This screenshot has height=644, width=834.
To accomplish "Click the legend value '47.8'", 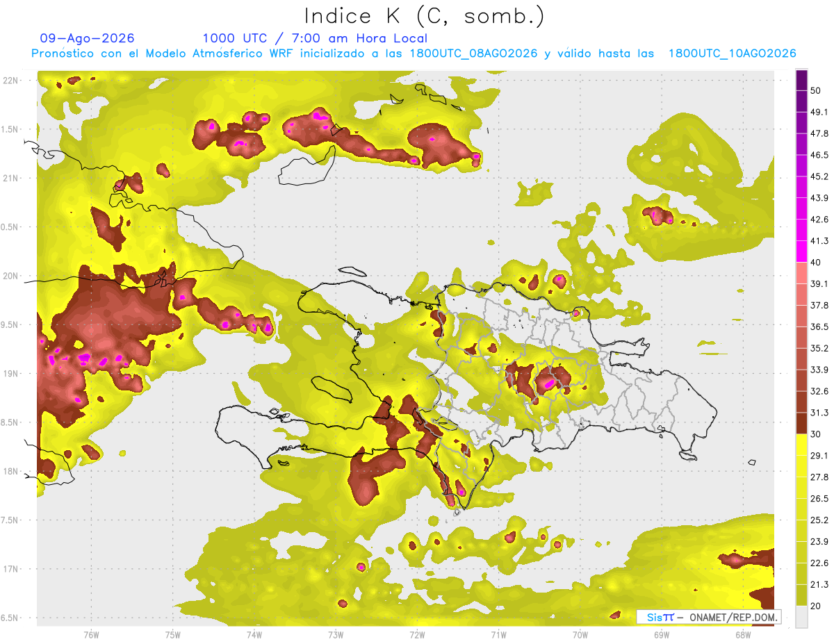I will click(x=819, y=133).
